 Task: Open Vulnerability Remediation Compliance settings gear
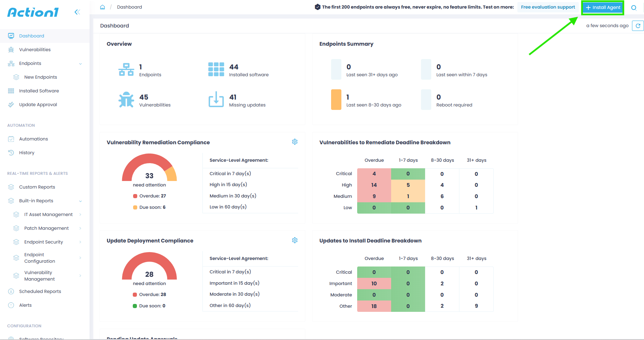[295, 142]
